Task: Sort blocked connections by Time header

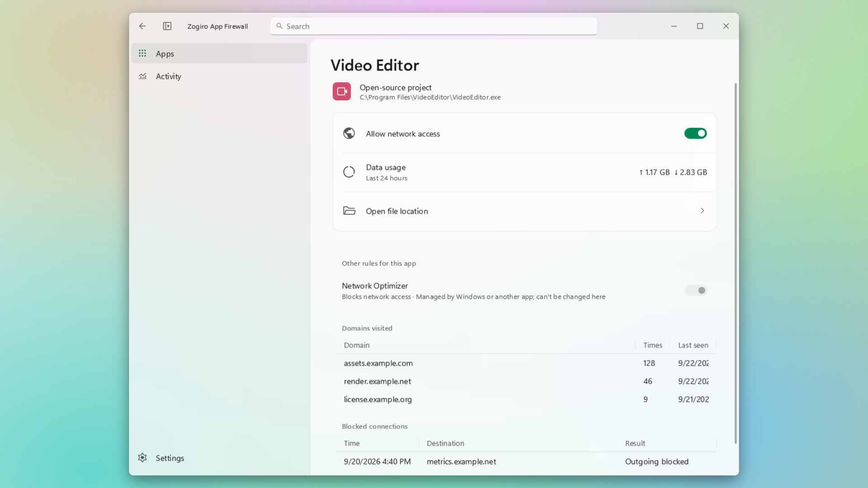Action: pos(352,443)
